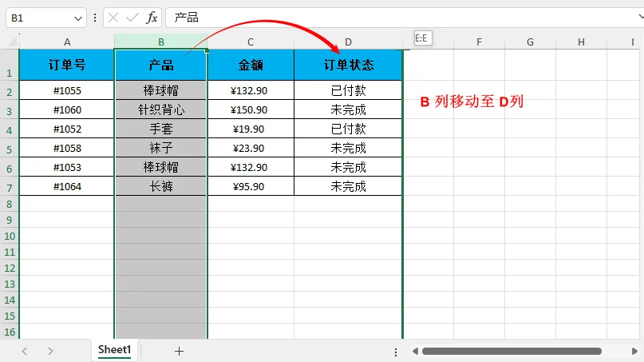The height and width of the screenshot is (362, 644).
Task: Add a new sheet with plus button
Action: (x=179, y=352)
